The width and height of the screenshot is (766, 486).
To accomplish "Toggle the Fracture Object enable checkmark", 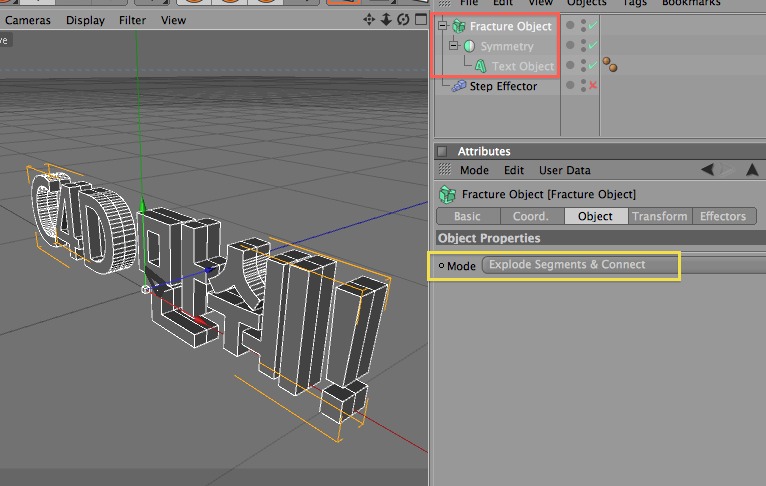I will point(593,25).
